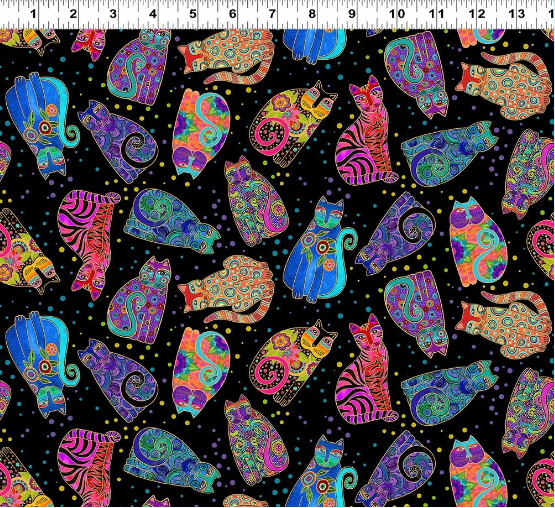555x508 pixels.
Task: Select number 6 on the ruler
Action: point(233,14)
